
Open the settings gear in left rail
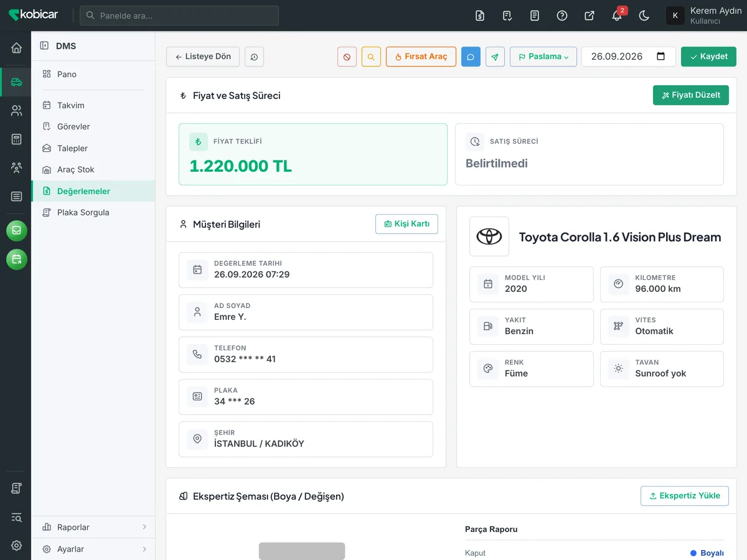click(16, 546)
